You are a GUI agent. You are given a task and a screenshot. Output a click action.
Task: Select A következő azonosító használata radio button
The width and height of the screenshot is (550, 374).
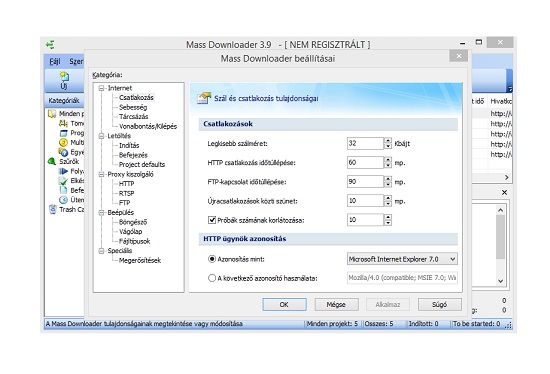[212, 278]
